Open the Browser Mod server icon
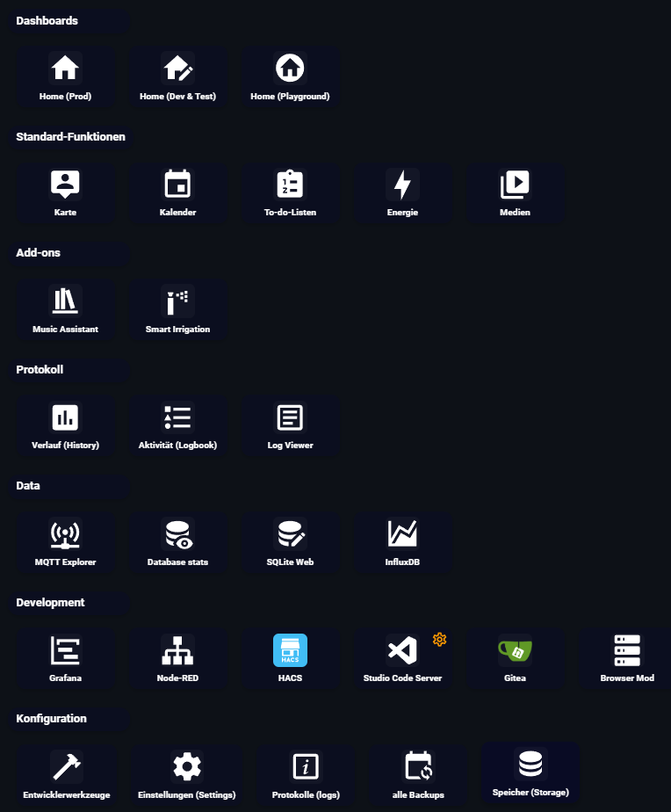This screenshot has width=671, height=812. point(627,650)
